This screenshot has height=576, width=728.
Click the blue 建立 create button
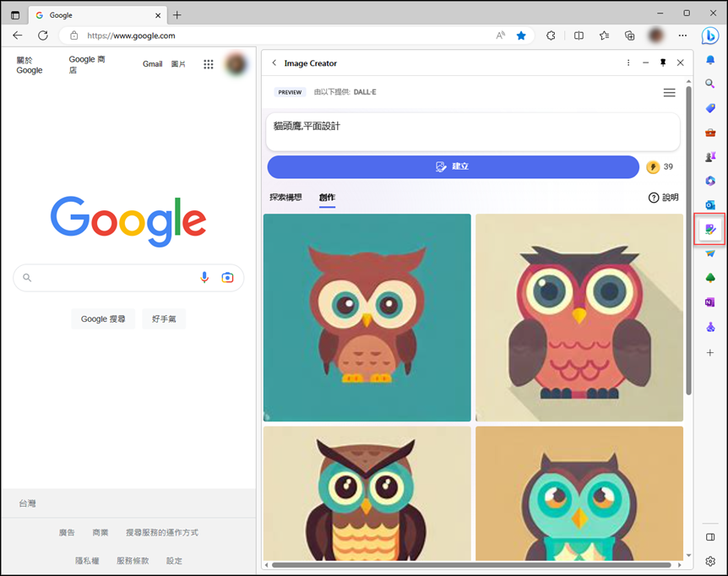pyautogui.click(x=454, y=166)
